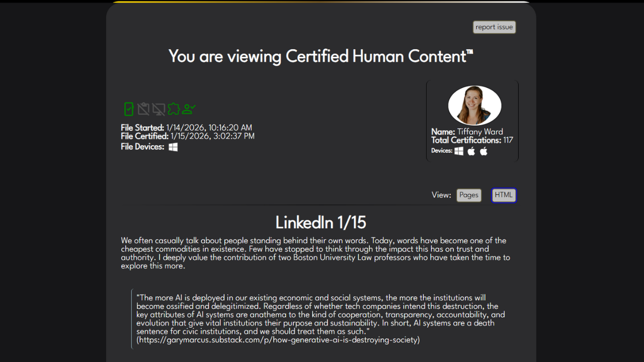This screenshot has height=362, width=644.
Task: Click the quote beginning 'The more AI is deployed'
Action: (x=320, y=319)
